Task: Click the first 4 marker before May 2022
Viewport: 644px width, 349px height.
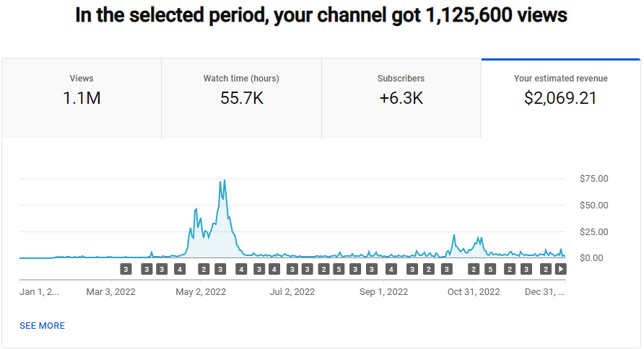Action: point(180,269)
